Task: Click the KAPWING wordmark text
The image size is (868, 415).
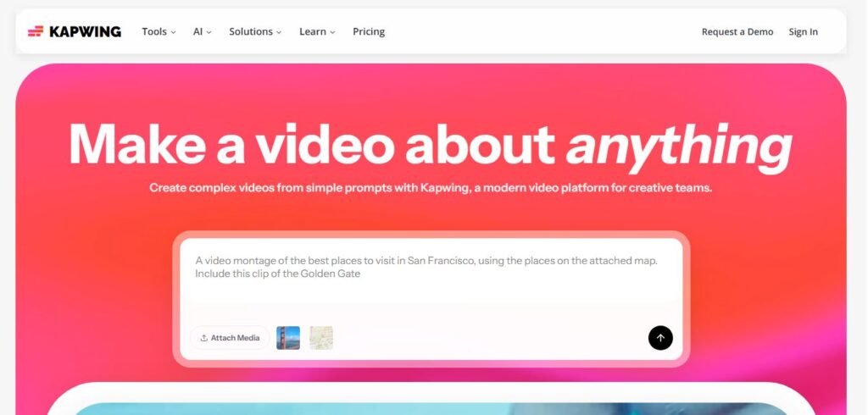Action: (x=85, y=31)
